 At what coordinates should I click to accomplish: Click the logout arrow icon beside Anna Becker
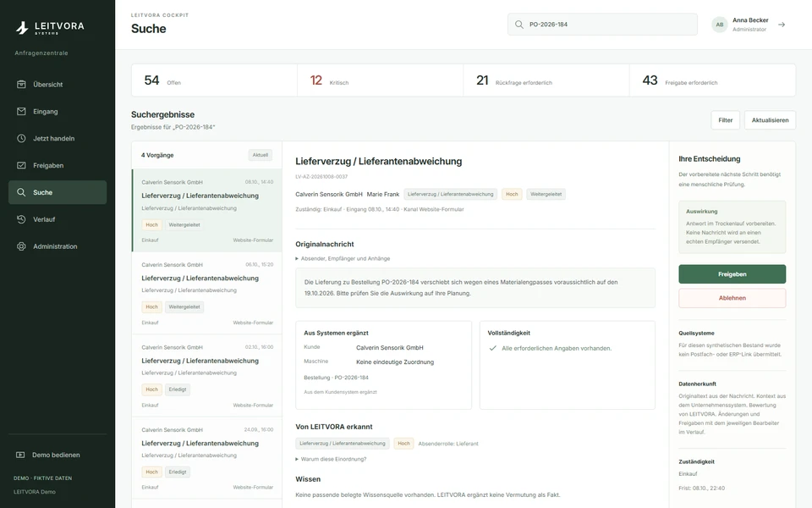click(x=782, y=25)
